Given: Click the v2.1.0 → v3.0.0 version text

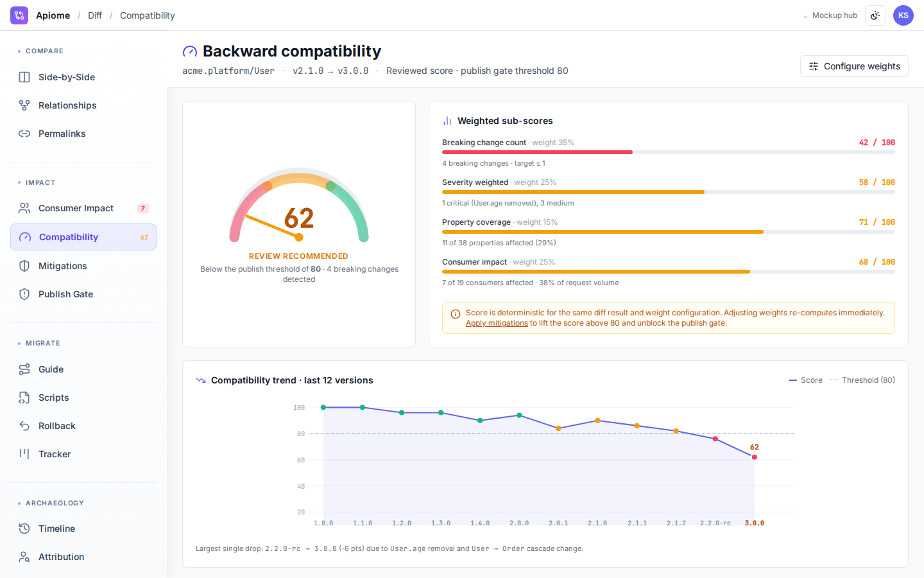Looking at the screenshot, I should coord(330,71).
